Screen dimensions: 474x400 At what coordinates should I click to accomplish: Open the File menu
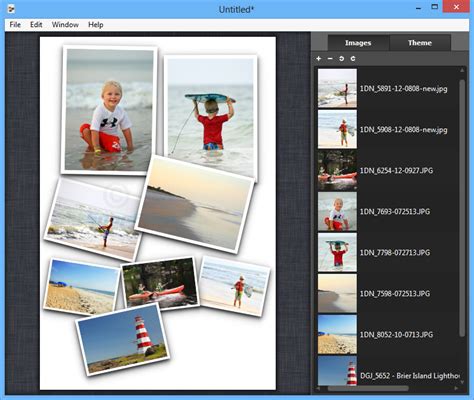[x=15, y=25]
